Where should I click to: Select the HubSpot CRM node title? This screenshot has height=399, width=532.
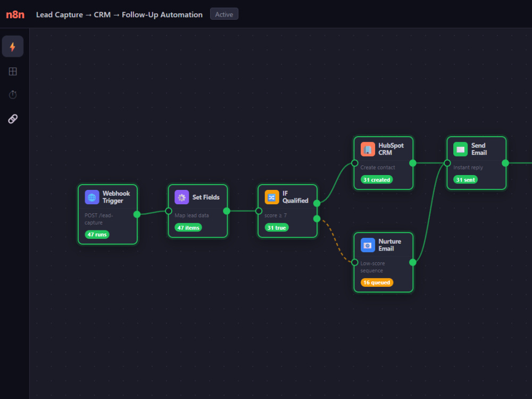click(391, 149)
